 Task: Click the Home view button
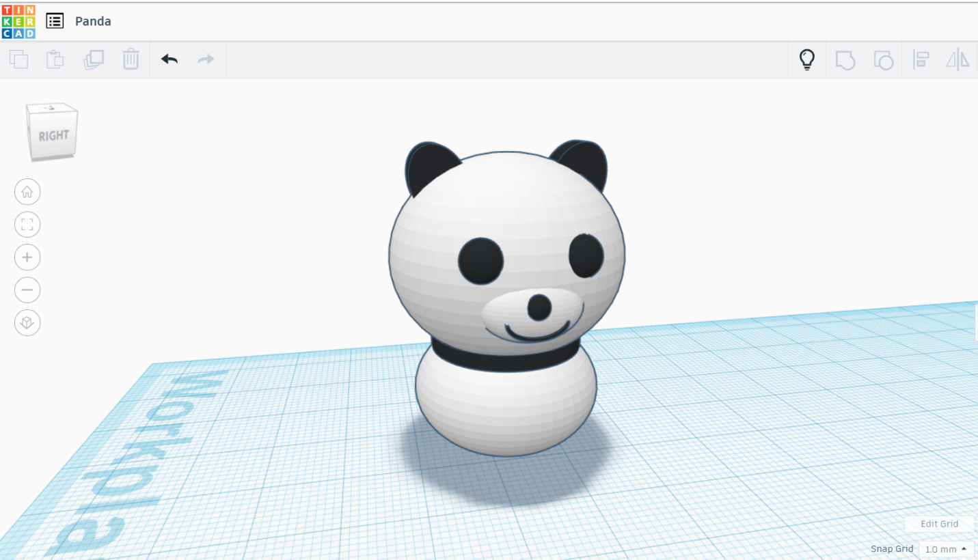coord(27,192)
